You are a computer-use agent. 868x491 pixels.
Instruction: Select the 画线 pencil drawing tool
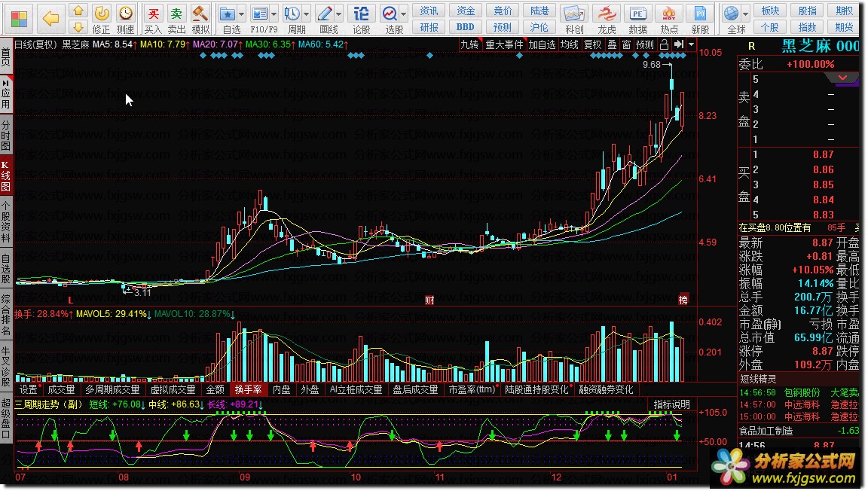[325, 14]
